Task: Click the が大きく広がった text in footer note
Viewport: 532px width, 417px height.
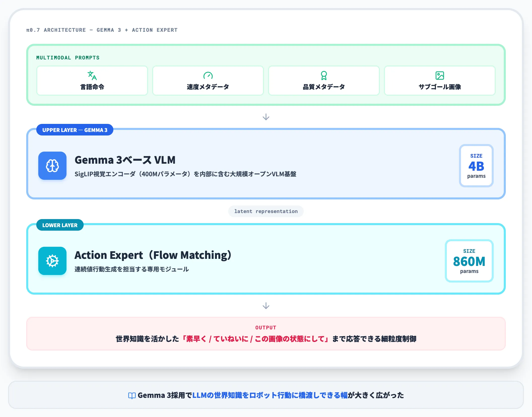Action: [376, 395]
